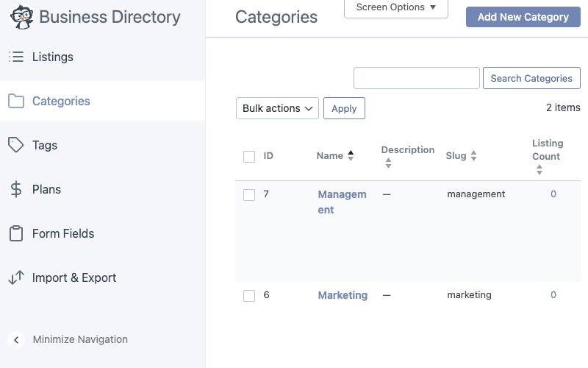Check the Management category checkbox
This screenshot has width=588, height=368.
click(x=249, y=195)
